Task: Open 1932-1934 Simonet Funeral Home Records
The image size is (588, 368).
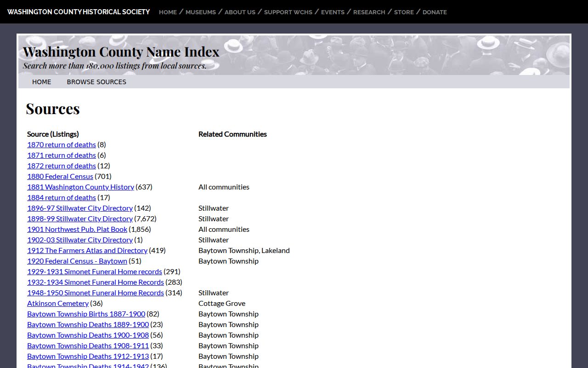Action: click(96, 282)
